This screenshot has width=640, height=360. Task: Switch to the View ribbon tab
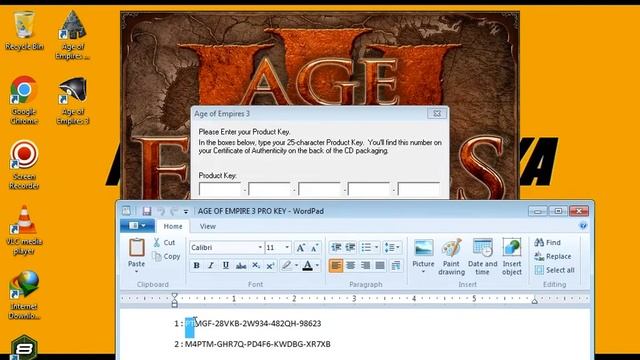(x=208, y=226)
